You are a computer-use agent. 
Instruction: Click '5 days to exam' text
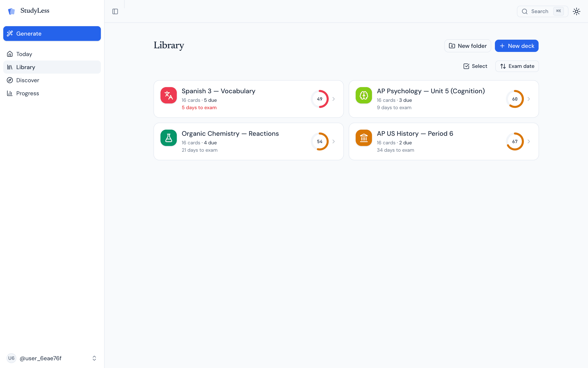pos(199,108)
